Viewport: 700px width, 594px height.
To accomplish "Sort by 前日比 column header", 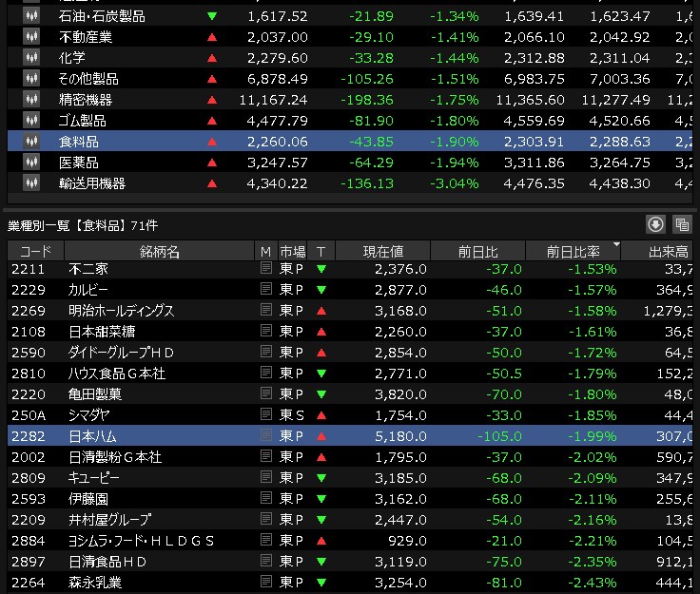I will (x=478, y=252).
